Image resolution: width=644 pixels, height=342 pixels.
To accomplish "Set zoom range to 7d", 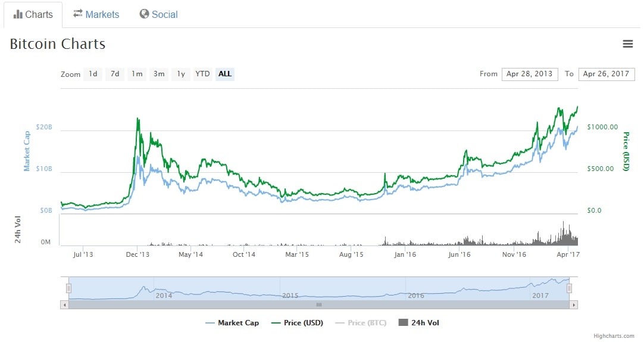I will [115, 74].
